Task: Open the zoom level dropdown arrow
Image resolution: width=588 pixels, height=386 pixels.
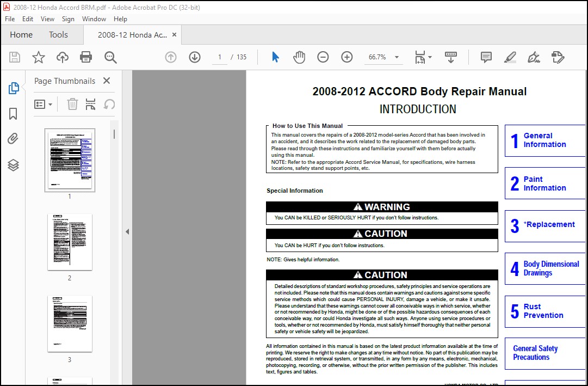Action: (397, 57)
